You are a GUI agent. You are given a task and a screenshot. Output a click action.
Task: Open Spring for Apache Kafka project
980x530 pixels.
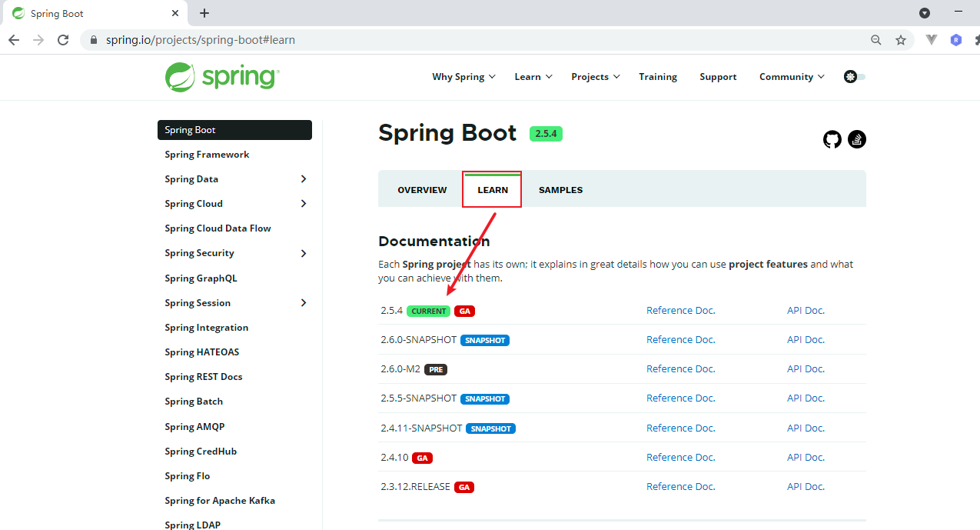[x=220, y=501]
